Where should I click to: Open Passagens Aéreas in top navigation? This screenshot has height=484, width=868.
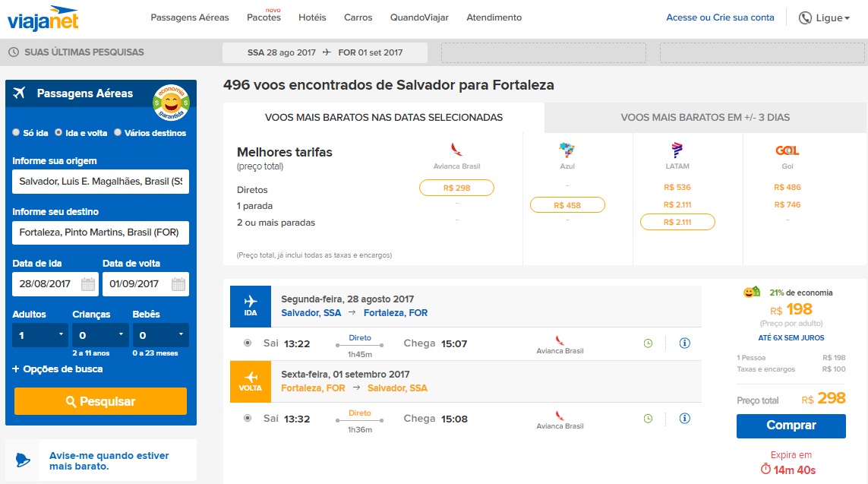pyautogui.click(x=189, y=17)
